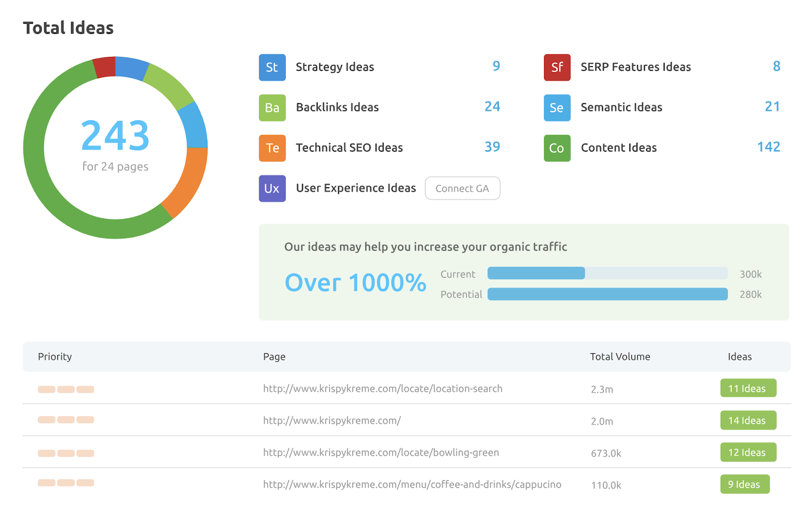Open the 39 Technical SEO Ideas count
The height and width of the screenshot is (512, 812).
tap(492, 147)
